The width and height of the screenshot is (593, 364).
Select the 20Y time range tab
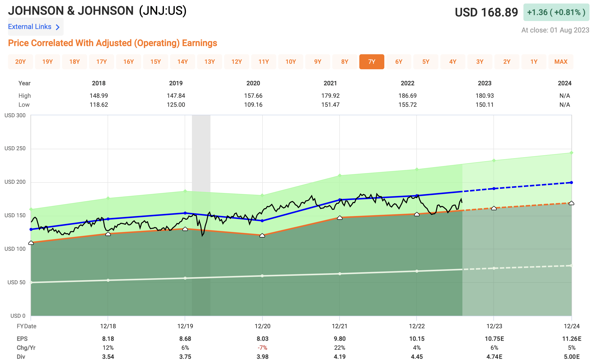pos(21,62)
